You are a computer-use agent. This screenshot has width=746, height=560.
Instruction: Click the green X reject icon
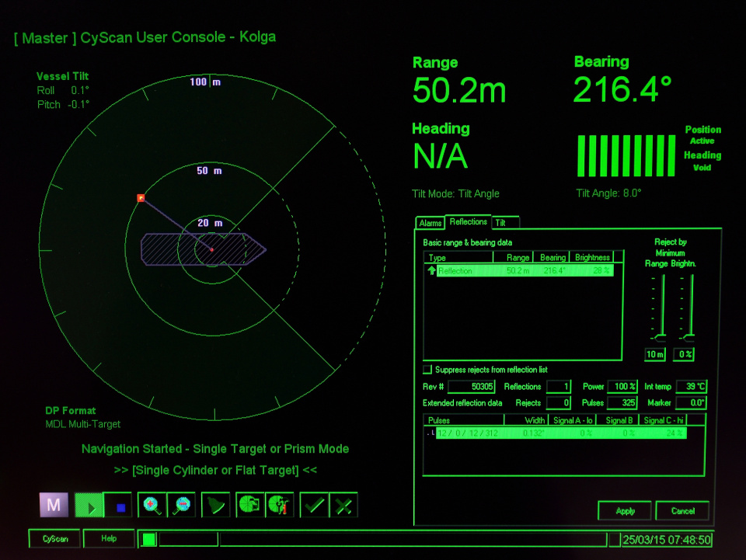[343, 504]
